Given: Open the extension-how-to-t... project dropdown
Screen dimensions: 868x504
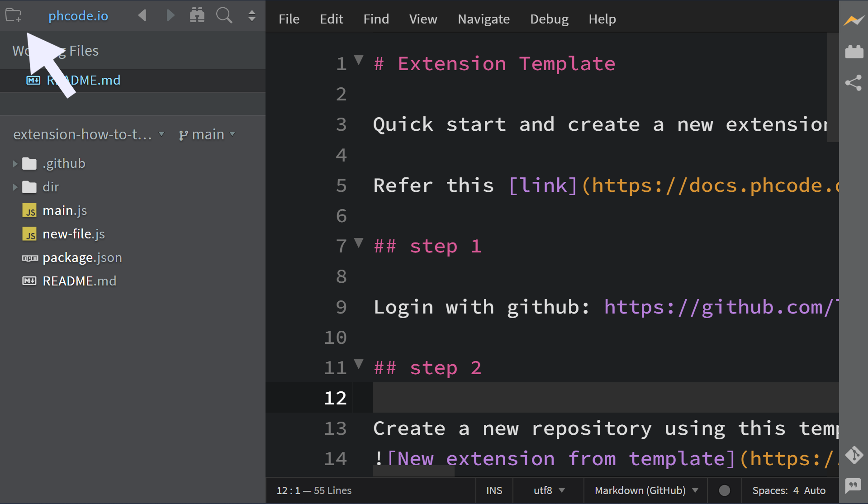Looking at the screenshot, I should [x=89, y=134].
